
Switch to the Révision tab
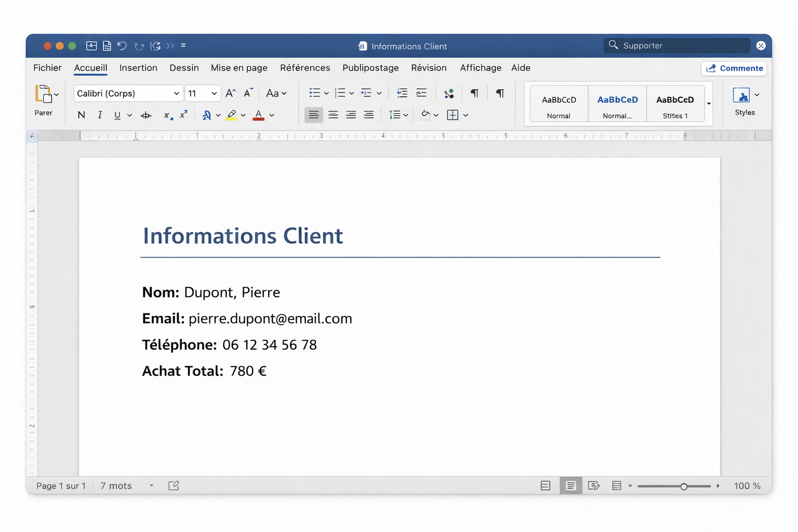click(429, 68)
